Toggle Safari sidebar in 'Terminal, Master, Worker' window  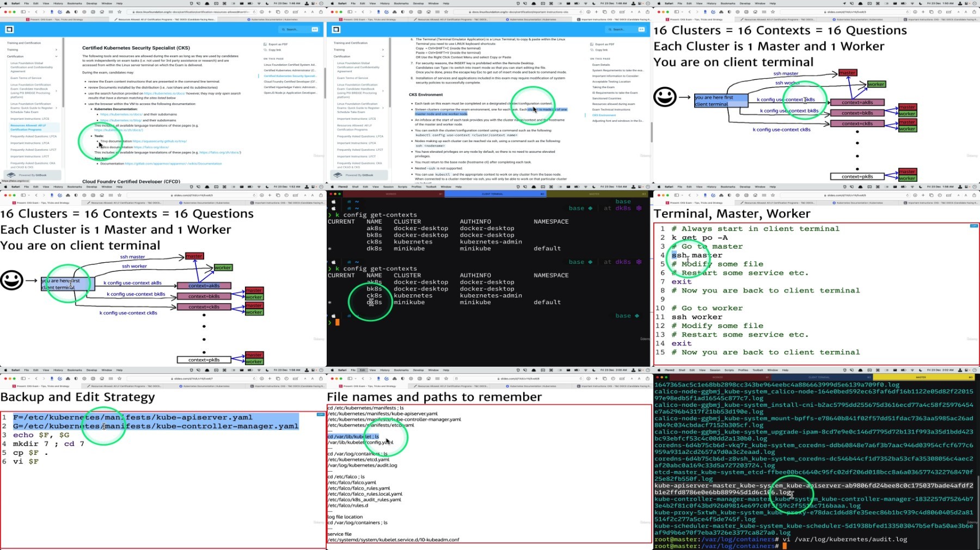point(676,195)
